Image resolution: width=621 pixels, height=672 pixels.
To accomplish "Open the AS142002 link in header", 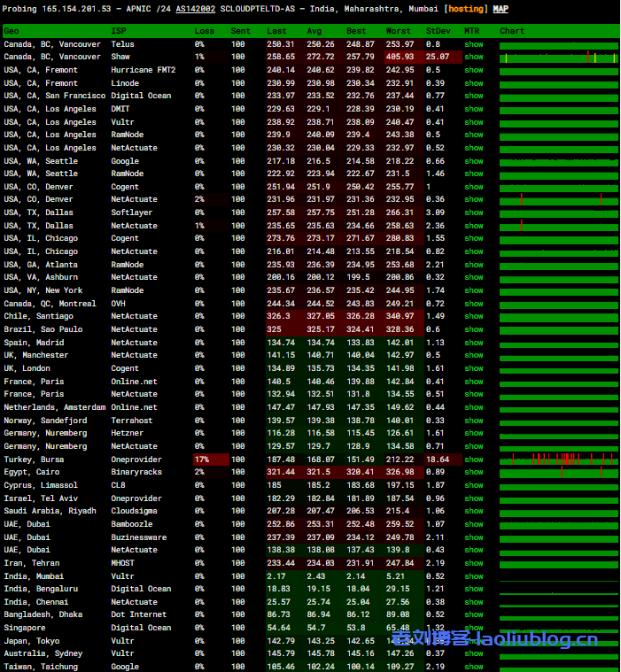I will (218, 8).
